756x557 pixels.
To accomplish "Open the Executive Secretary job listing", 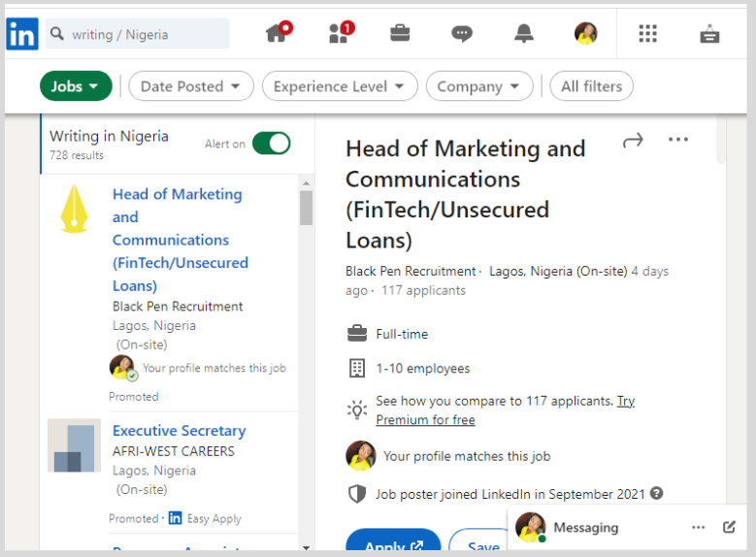I will tap(180, 430).
